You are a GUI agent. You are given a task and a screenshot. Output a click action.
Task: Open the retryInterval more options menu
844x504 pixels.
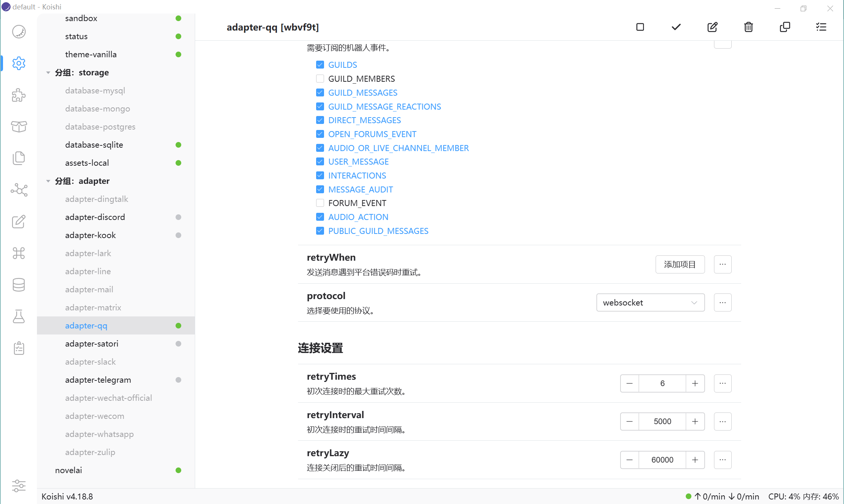coord(723,422)
